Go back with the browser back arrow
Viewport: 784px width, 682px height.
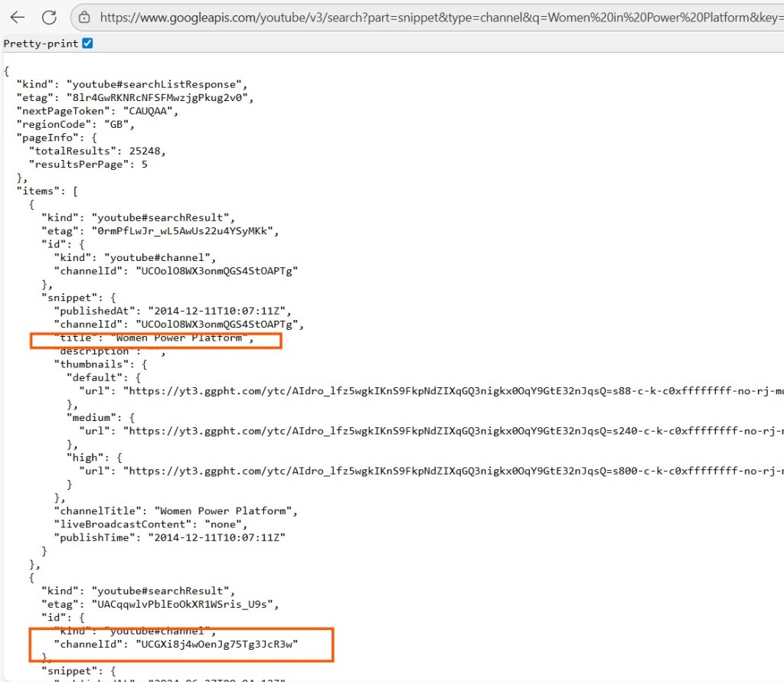tap(17, 17)
